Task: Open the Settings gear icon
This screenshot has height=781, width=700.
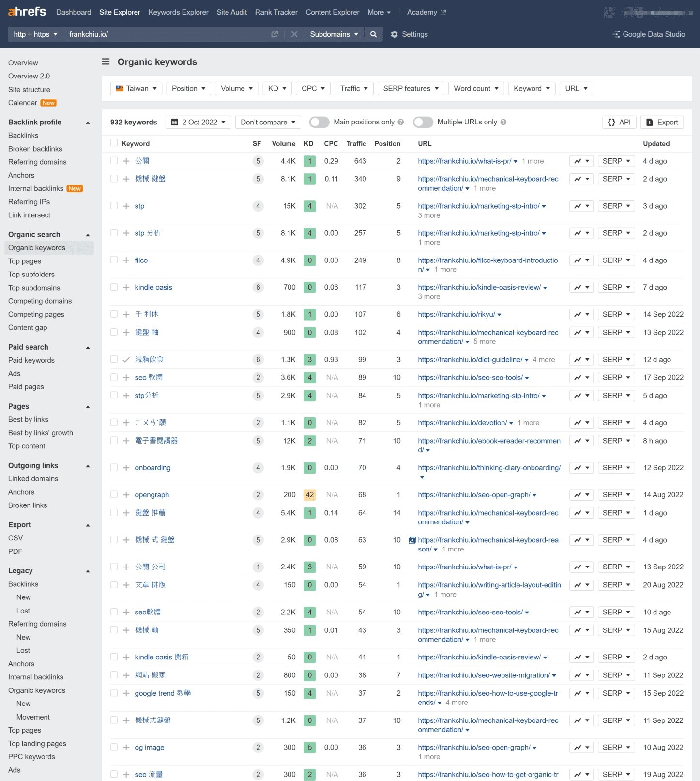Action: [394, 34]
